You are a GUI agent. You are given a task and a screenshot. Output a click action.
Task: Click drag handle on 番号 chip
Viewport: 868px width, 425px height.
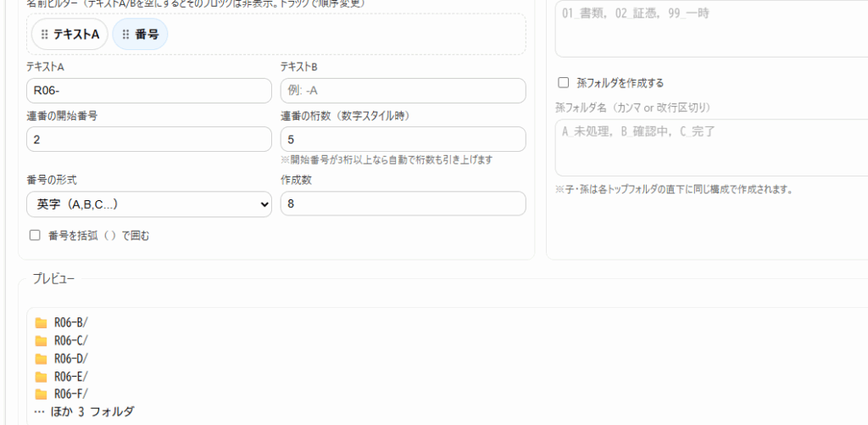125,35
